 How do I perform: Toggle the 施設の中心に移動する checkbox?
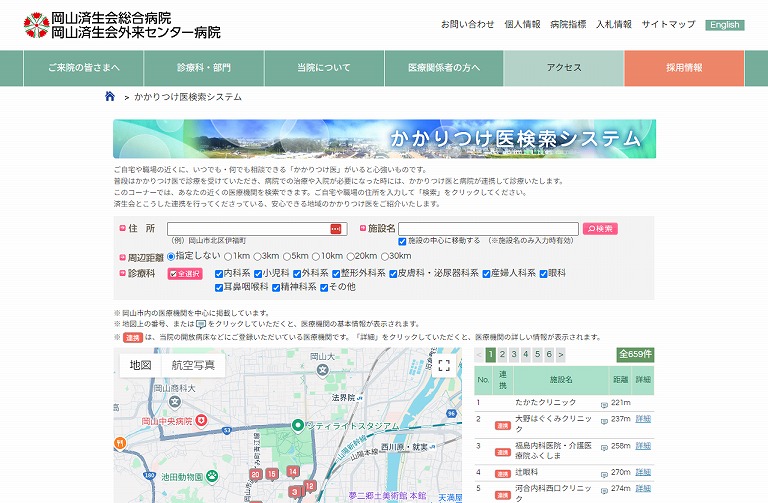click(x=402, y=241)
